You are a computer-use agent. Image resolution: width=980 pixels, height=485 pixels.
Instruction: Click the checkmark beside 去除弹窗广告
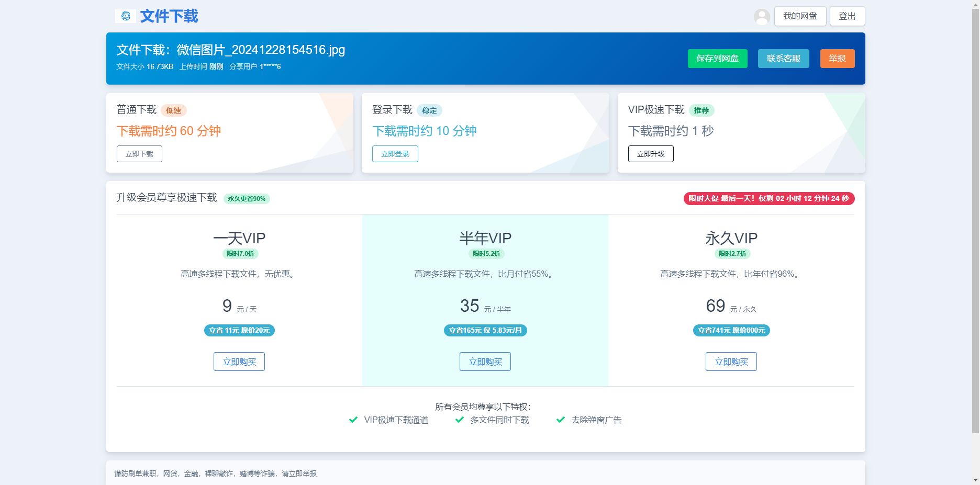pyautogui.click(x=560, y=420)
